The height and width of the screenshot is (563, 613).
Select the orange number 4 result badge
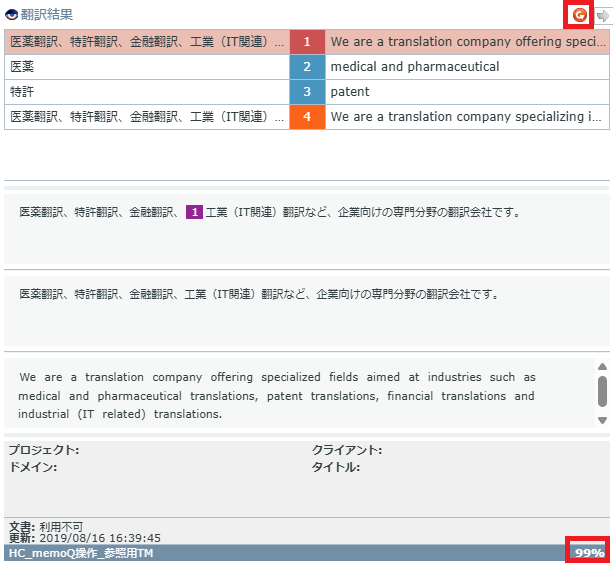click(307, 117)
